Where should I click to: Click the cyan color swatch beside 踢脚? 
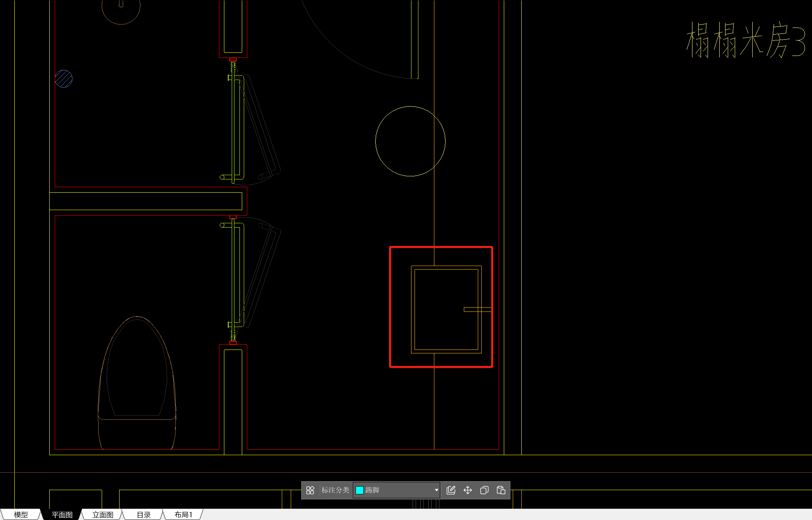point(359,490)
